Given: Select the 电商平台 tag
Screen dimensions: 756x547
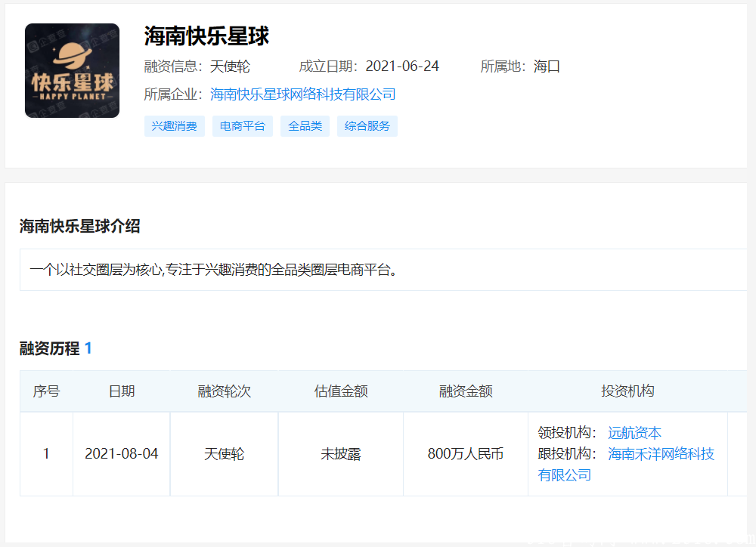Looking at the screenshot, I should pos(243,126).
